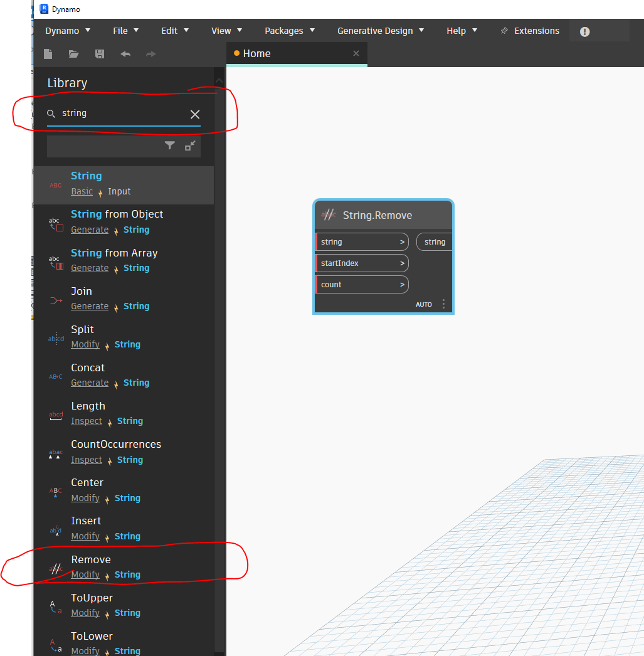Click the Generate category link under Join
This screenshot has height=656, width=644.
pos(90,306)
